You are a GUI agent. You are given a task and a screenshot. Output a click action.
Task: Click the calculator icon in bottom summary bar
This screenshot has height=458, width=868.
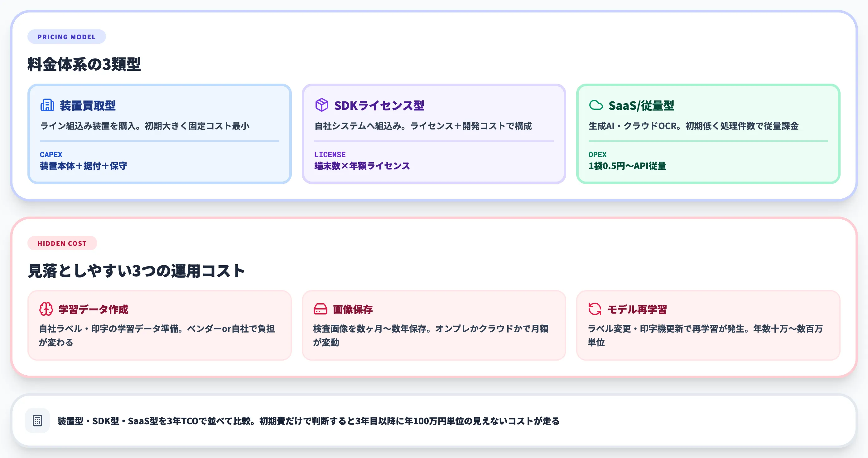37,421
